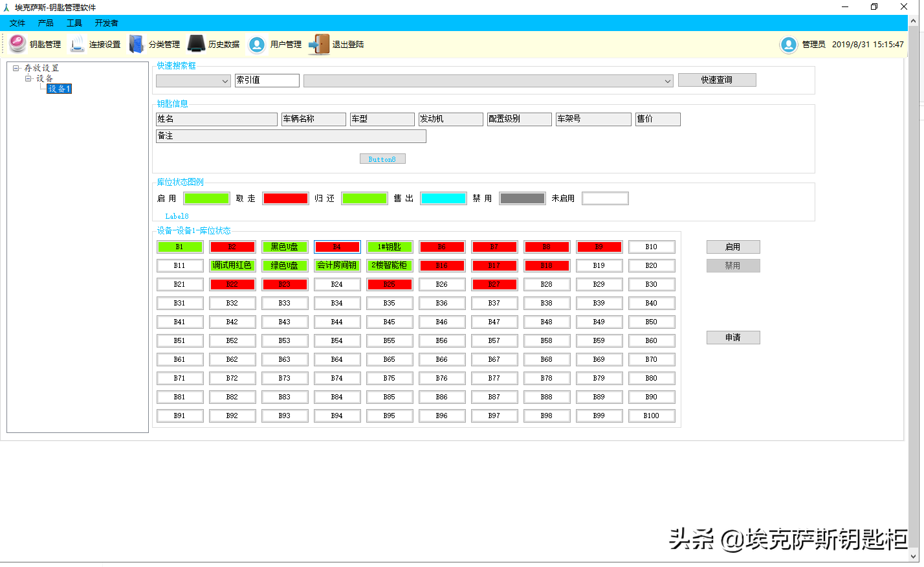Click the 索引值 input field
The width and height of the screenshot is (924, 567).
click(267, 80)
